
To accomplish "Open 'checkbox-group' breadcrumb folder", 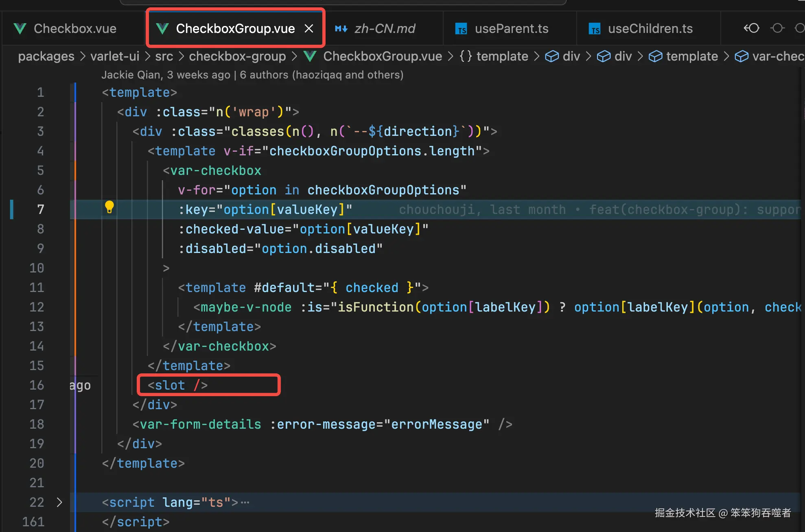I will [237, 56].
